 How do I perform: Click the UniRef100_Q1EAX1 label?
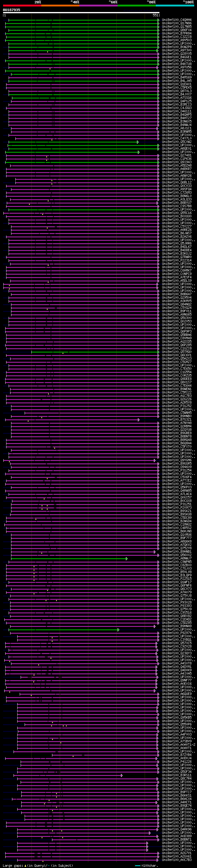pyautogui.click(x=177, y=84)
